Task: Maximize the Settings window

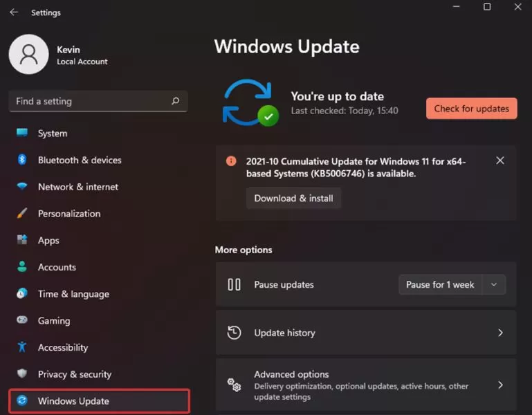Action: (487, 7)
